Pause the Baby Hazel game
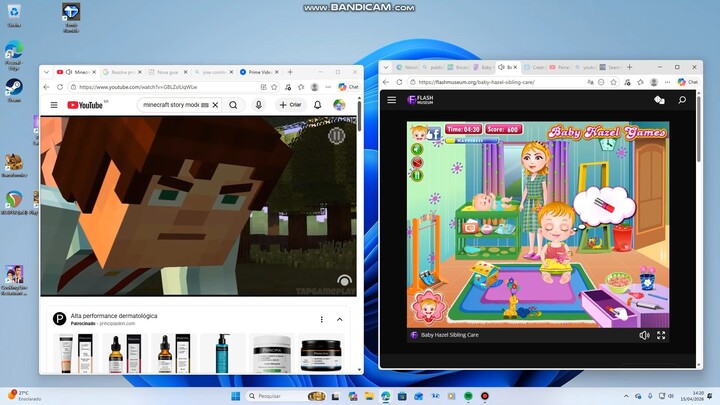720x405 pixels. 417,175
